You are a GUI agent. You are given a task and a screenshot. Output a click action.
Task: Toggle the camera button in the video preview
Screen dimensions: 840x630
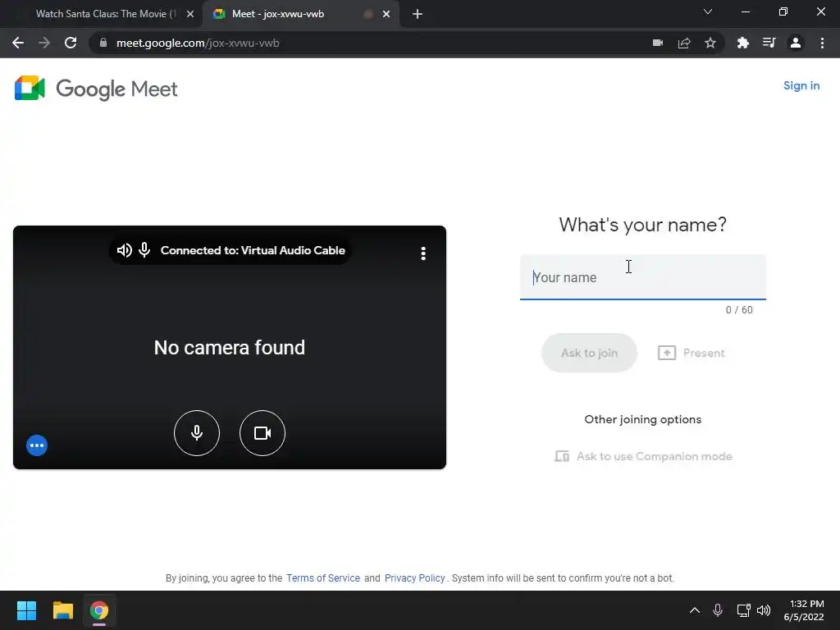click(x=262, y=433)
